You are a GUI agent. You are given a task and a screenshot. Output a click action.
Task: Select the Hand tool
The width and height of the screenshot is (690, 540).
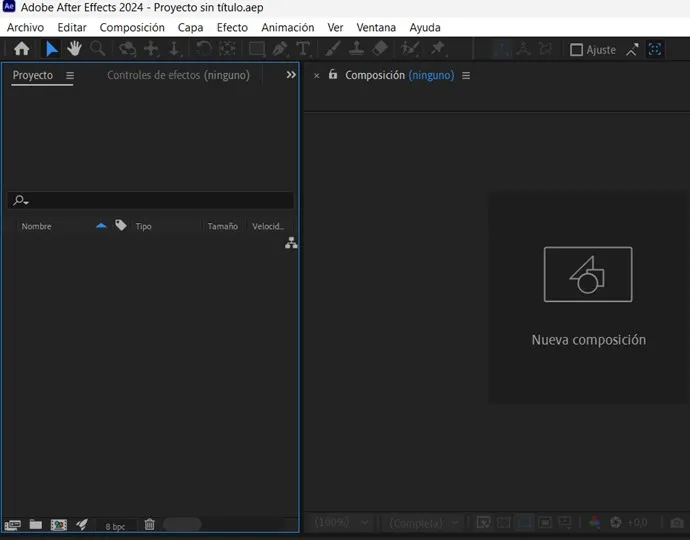coord(74,48)
